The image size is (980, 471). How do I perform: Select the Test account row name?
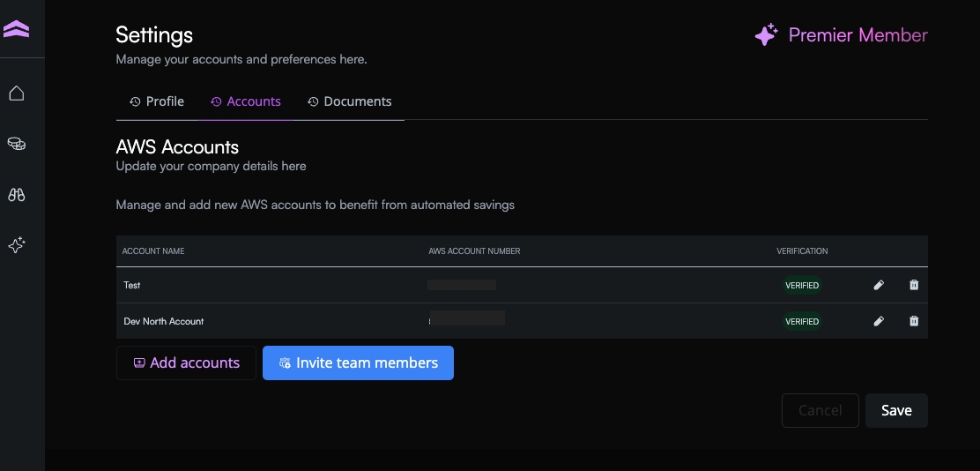[132, 285]
